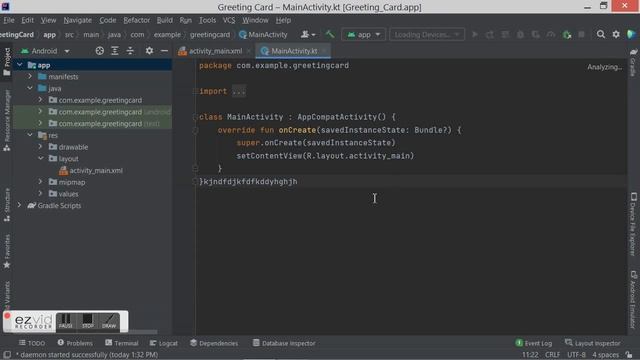
Task: Stop the ezvid recording
Action: 87,321
